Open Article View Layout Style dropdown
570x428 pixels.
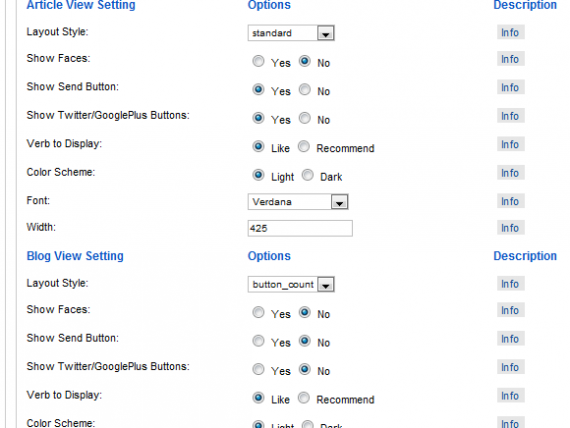[291, 33]
